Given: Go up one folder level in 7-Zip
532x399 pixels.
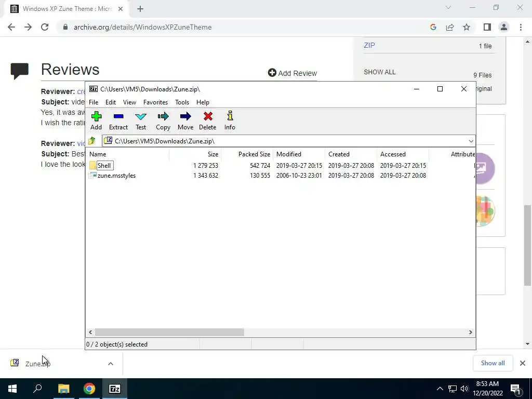Looking at the screenshot, I should click(92, 141).
